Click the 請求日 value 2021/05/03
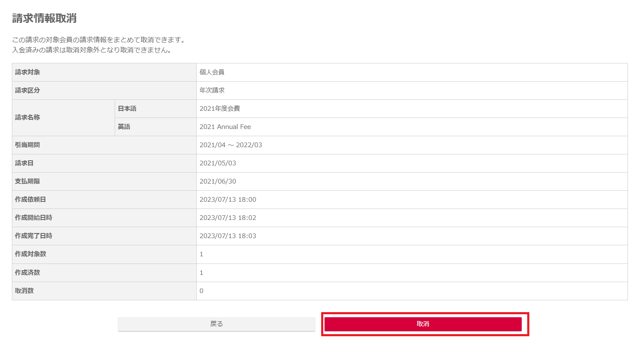The image size is (644, 354). tap(218, 163)
